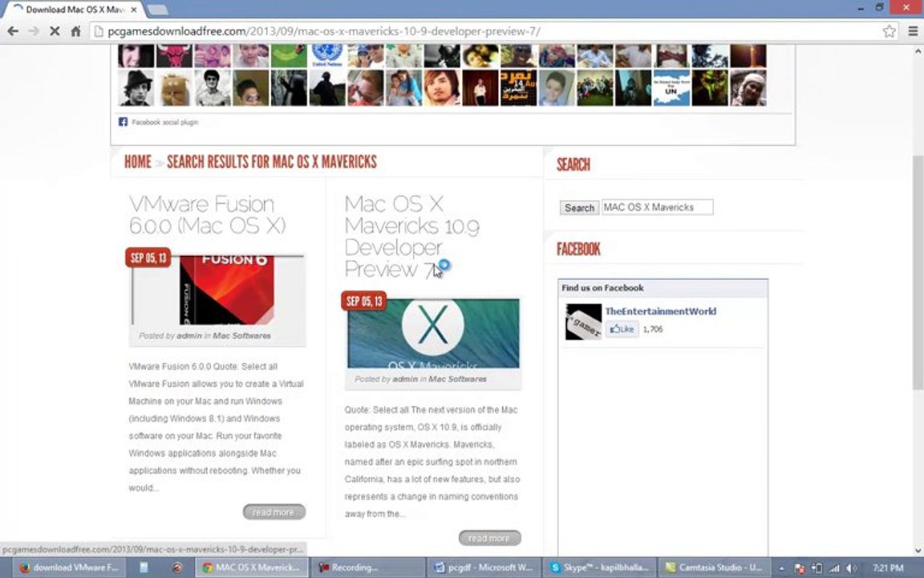Click the address bar URL

[x=324, y=31]
